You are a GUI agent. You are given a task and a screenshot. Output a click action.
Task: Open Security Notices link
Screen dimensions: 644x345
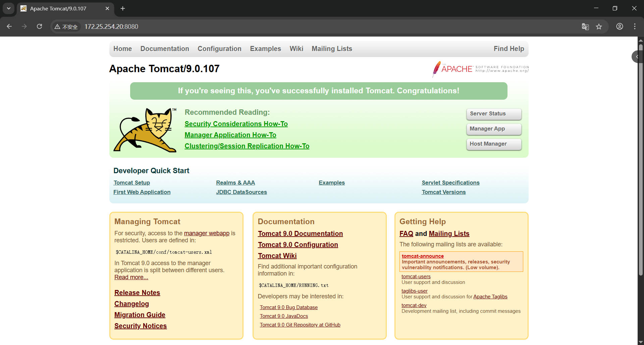click(141, 326)
